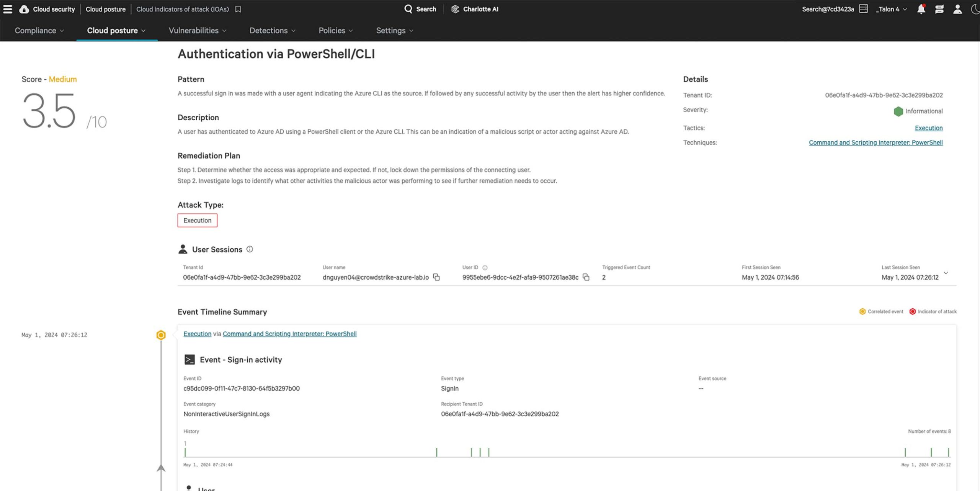The height and width of the screenshot is (491, 980).
Task: Open the hamburger main menu
Action: tap(8, 9)
